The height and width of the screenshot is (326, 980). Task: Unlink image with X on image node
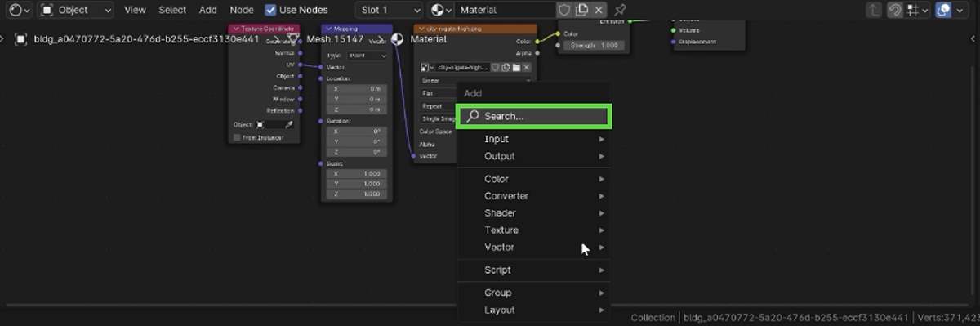tap(527, 68)
